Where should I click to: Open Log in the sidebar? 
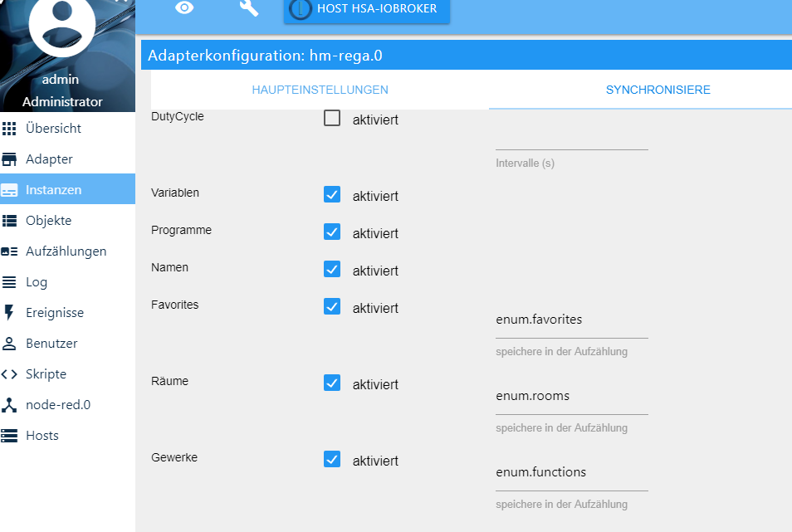click(68, 282)
